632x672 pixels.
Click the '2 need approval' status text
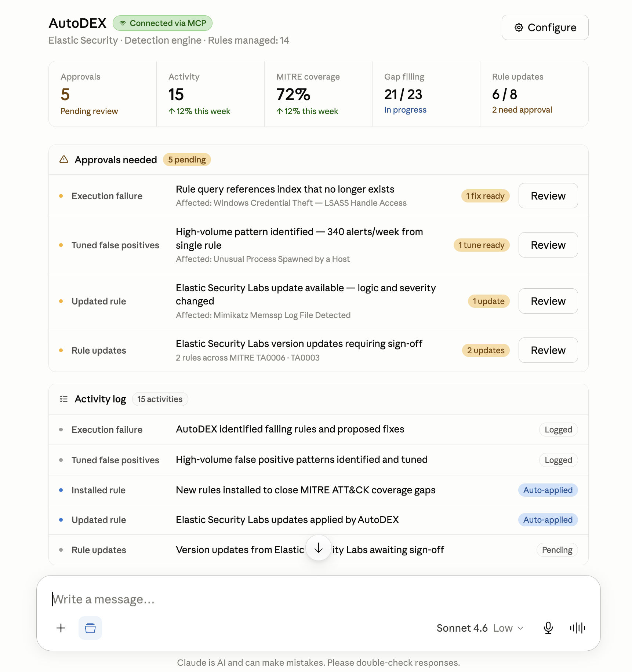click(x=522, y=110)
